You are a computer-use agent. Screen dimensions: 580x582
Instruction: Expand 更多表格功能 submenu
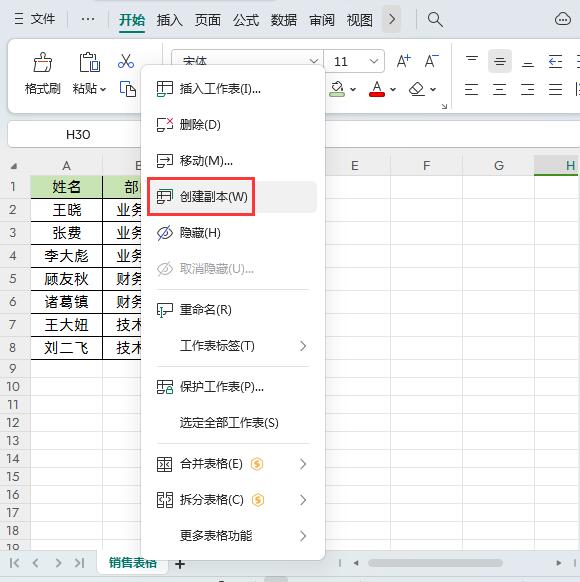click(x=232, y=536)
